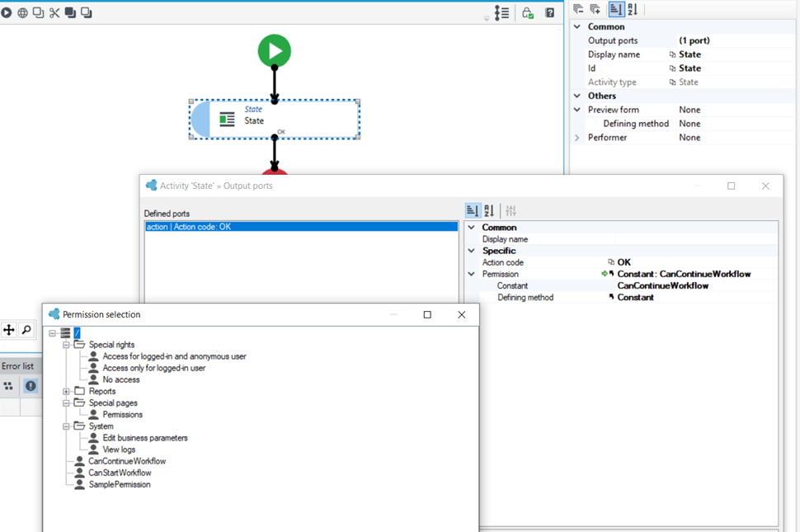Collapse the Others section in properties panel
This screenshot has width=800, height=532.
(x=577, y=96)
